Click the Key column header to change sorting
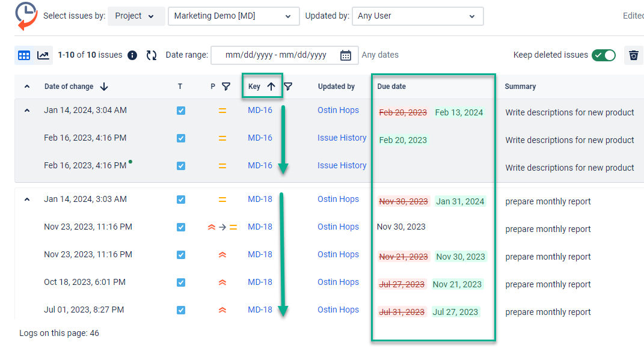Image resolution: width=644 pixels, height=348 pixels. click(x=262, y=86)
